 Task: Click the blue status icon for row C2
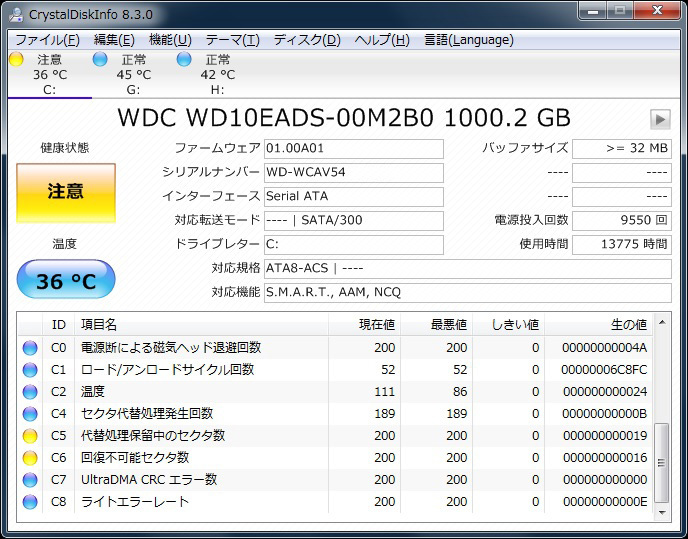[30, 392]
